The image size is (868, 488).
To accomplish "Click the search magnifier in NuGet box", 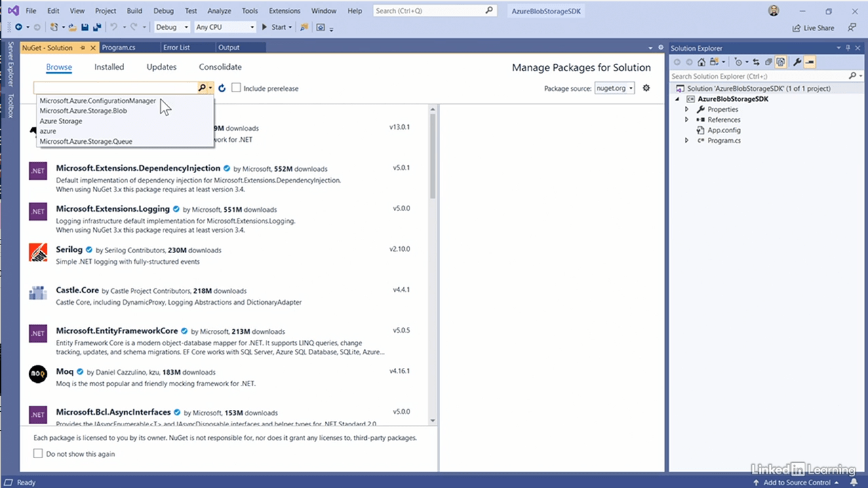I will click(x=201, y=88).
